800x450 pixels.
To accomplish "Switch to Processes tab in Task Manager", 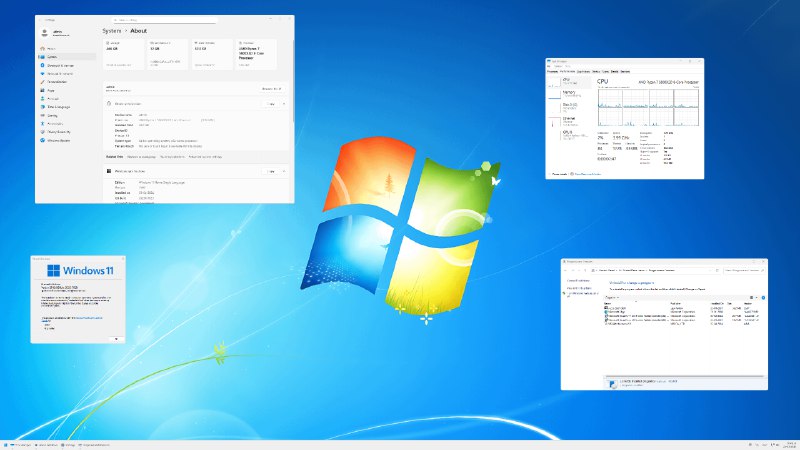I will coord(553,71).
